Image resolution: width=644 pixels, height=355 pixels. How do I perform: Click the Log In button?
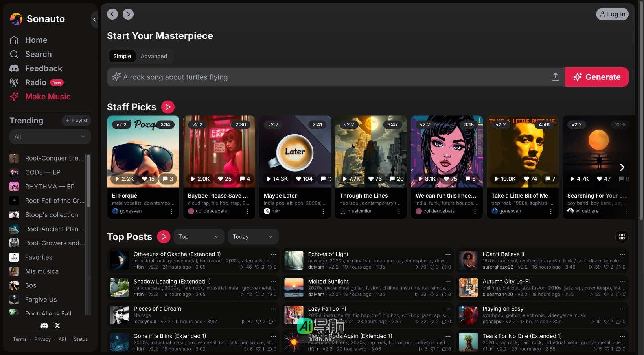click(612, 14)
